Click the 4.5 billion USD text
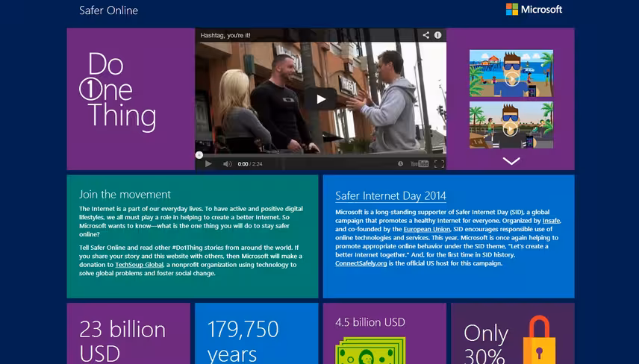The width and height of the screenshot is (639, 364). coord(370,322)
